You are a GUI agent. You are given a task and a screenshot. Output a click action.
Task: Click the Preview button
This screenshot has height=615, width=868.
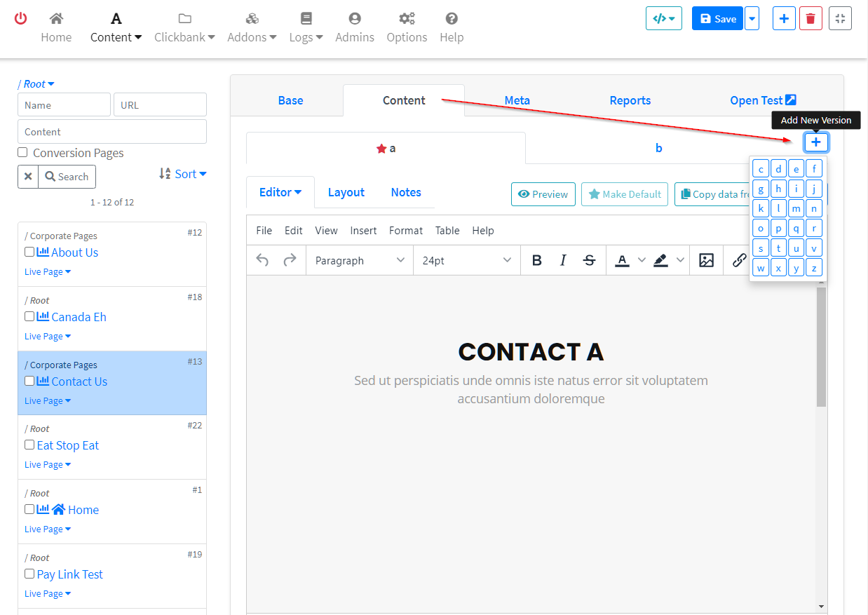(x=543, y=194)
